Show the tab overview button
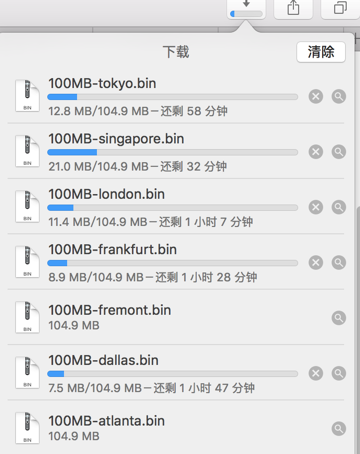The width and height of the screenshot is (360, 454). pyautogui.click(x=340, y=8)
